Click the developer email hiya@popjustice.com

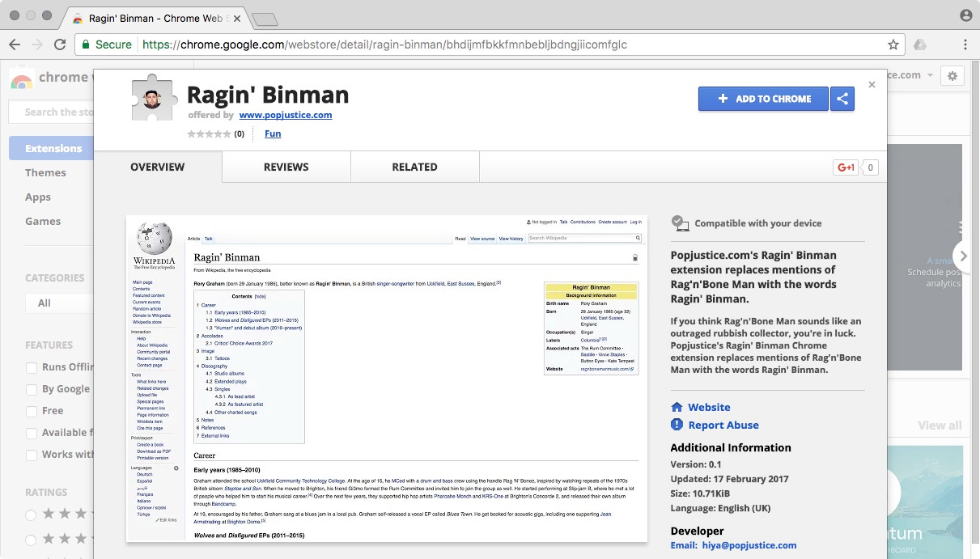coord(749,545)
